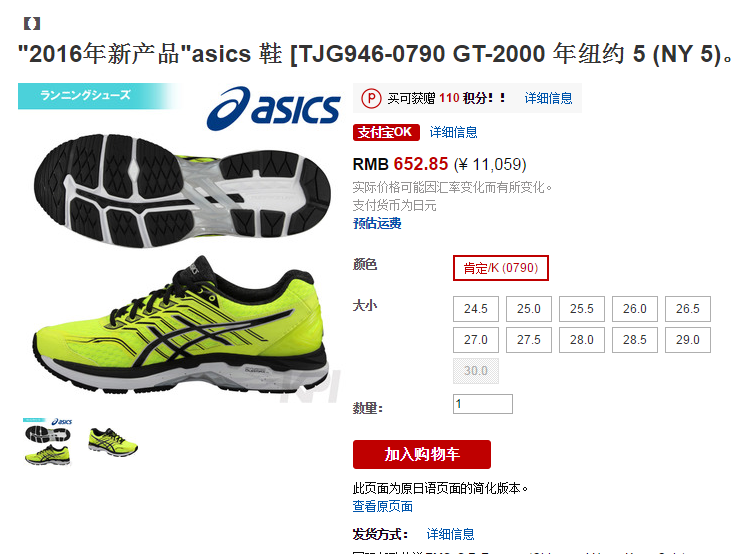Open 查看原页面 original page link
The height and width of the screenshot is (554, 731).
click(x=382, y=506)
